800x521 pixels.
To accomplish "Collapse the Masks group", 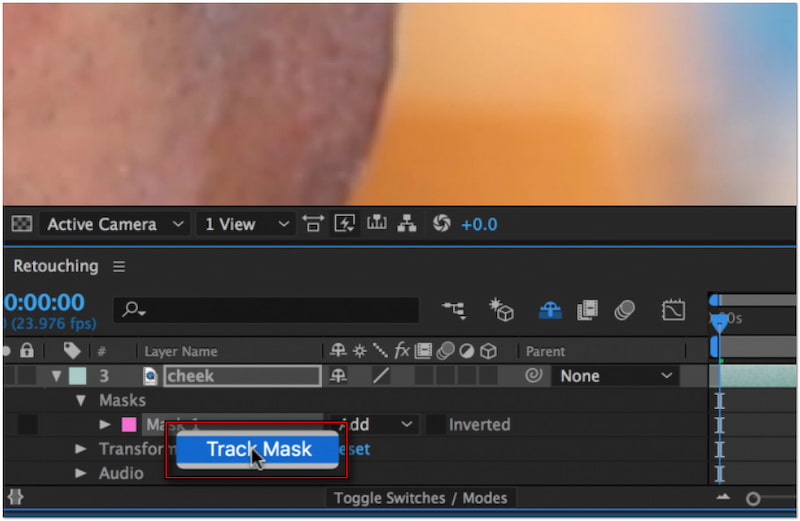I will (82, 400).
